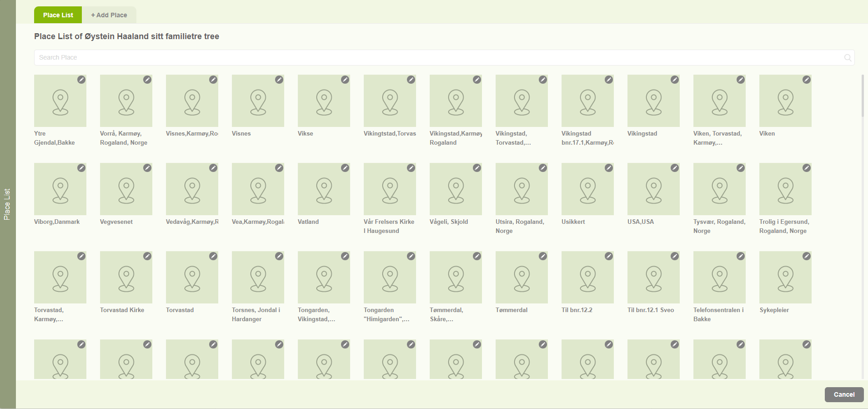Edit the Vatland place via pencil icon
This screenshot has width=868, height=409.
point(345,168)
